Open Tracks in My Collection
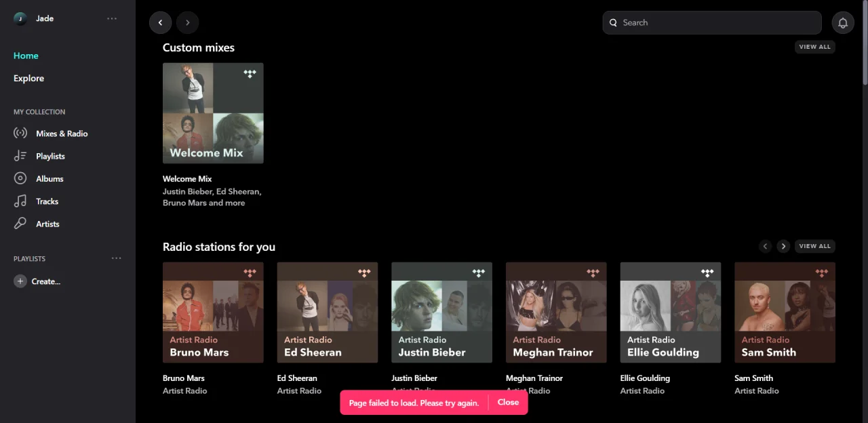This screenshot has height=423, width=868. (47, 201)
